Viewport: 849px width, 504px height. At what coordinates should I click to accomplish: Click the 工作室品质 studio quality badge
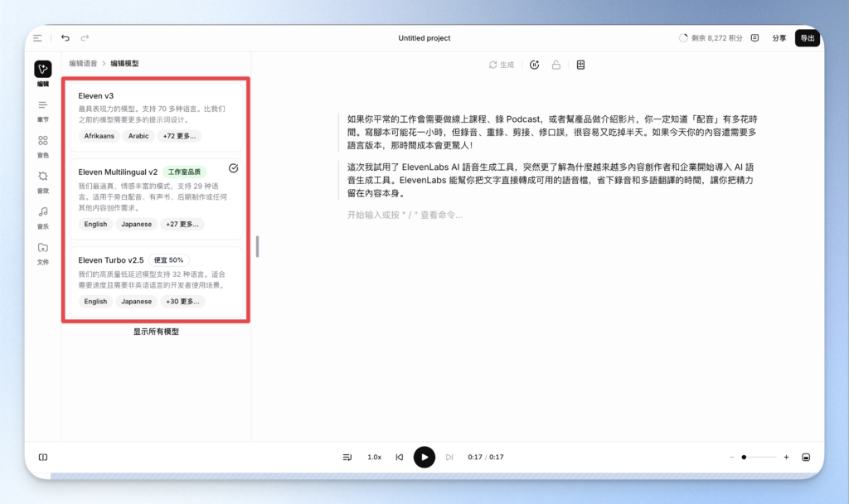pos(184,172)
